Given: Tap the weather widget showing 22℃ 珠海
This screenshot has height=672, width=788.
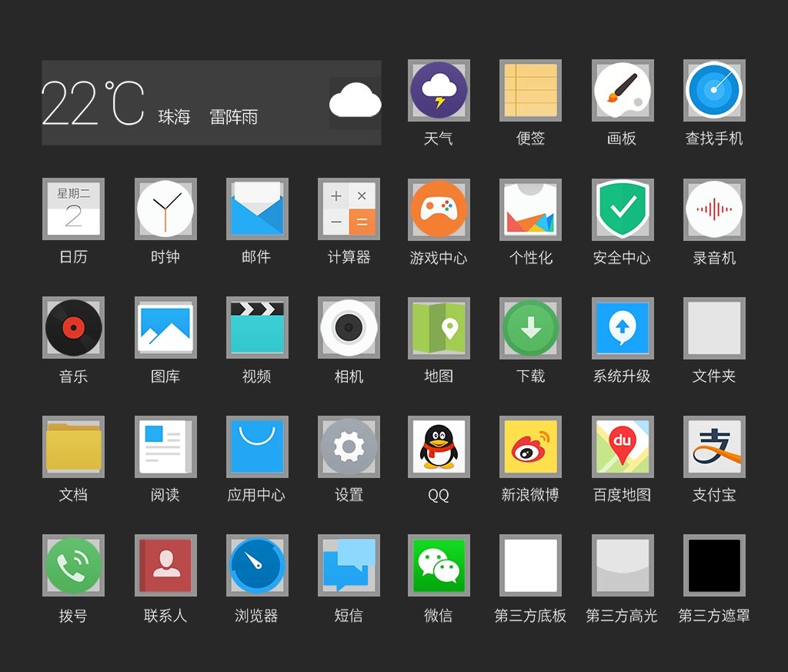Looking at the screenshot, I should pos(212,102).
